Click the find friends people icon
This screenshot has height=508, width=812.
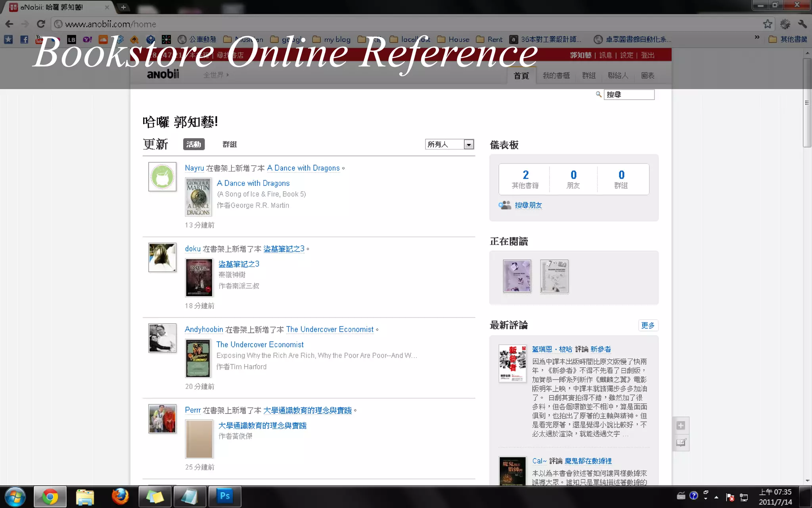pos(505,205)
